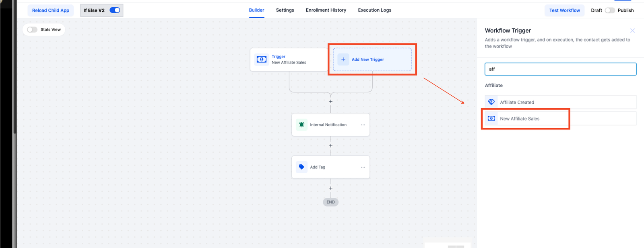Open the Add Tag three-dot options menu
644x248 pixels.
pos(363,167)
